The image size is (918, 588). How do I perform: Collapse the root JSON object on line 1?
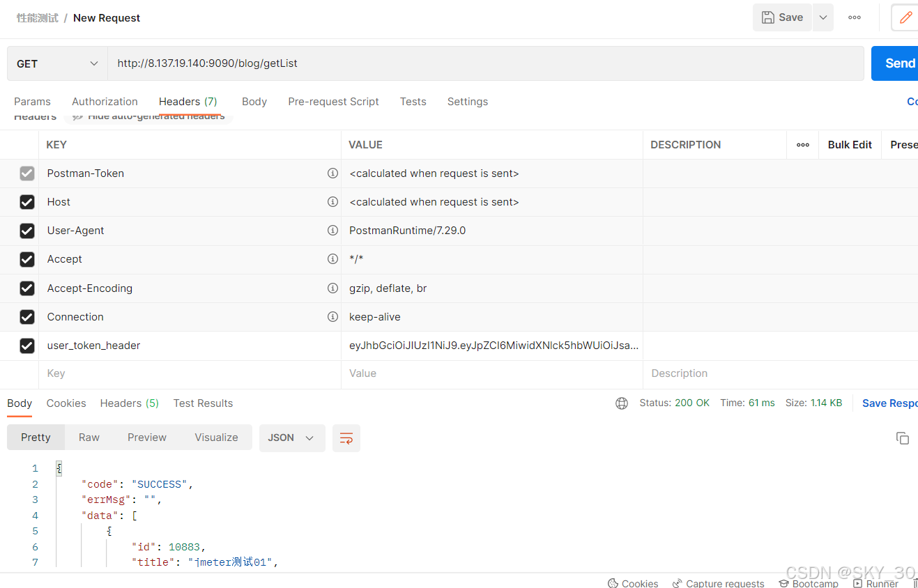59,468
